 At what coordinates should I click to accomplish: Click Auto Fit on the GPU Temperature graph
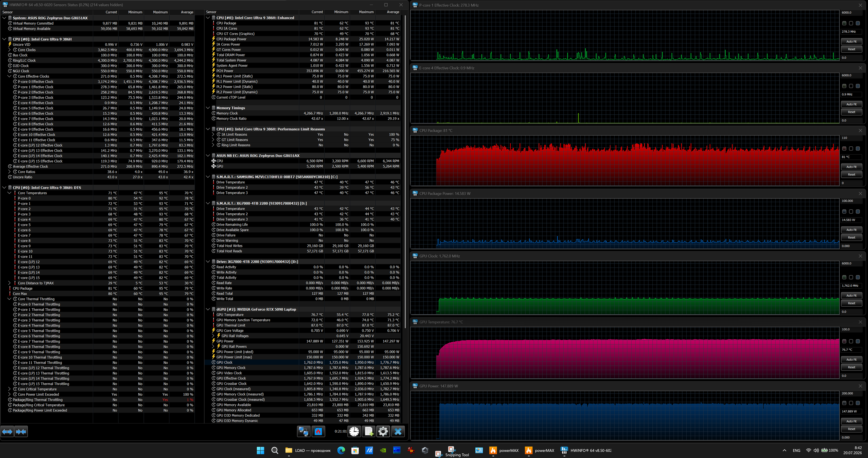click(x=851, y=360)
